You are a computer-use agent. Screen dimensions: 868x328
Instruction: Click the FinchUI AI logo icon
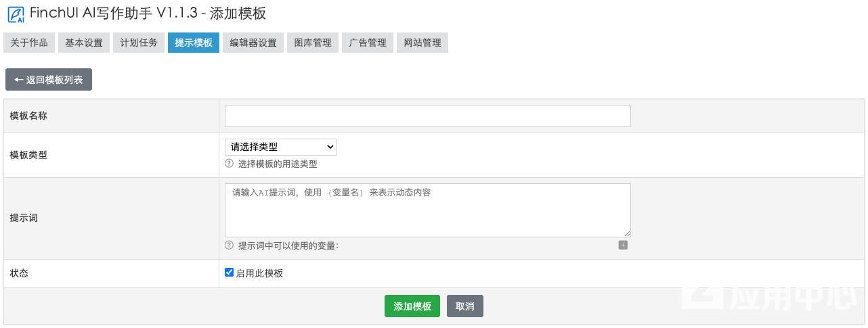pos(16,14)
